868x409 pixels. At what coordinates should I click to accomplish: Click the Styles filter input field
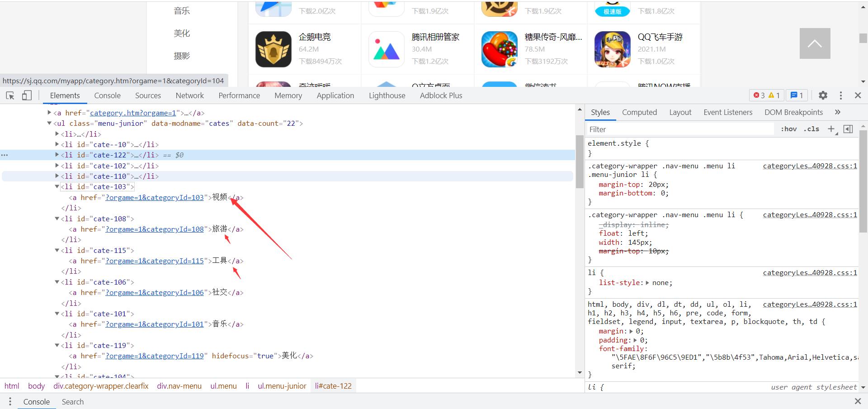click(680, 129)
